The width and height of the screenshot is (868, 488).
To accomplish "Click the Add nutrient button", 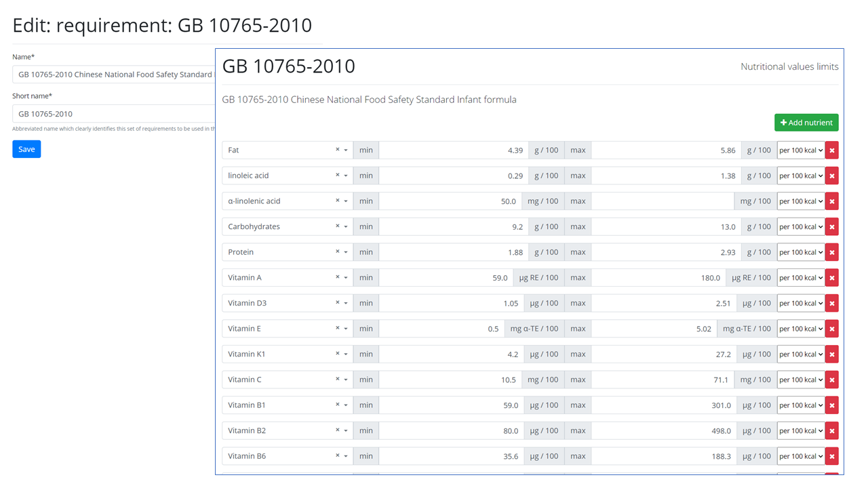I will [x=806, y=123].
